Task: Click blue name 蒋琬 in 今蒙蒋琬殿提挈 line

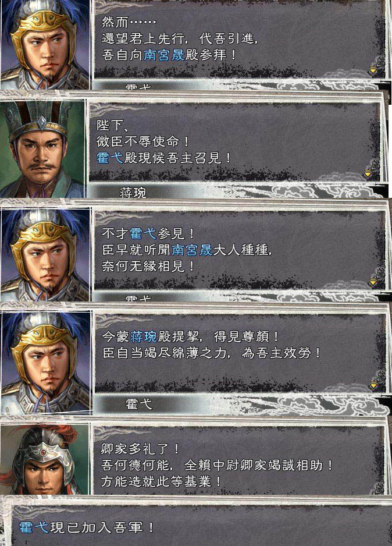Action: [x=143, y=336]
